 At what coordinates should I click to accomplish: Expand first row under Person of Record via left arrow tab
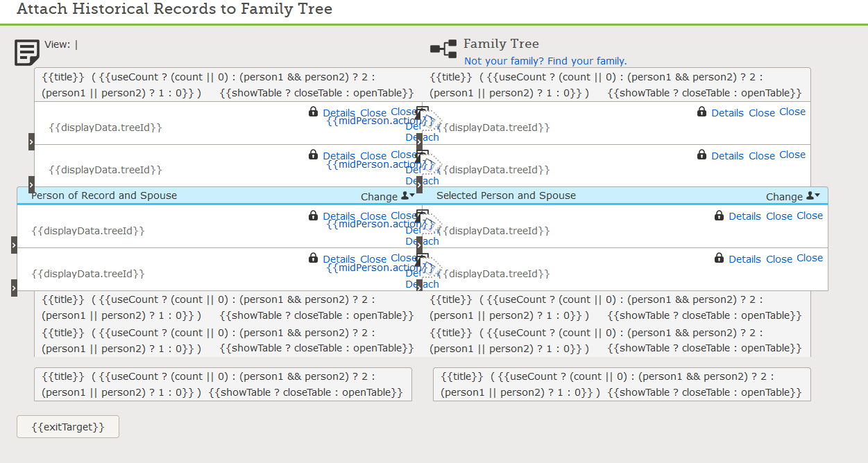pyautogui.click(x=14, y=245)
